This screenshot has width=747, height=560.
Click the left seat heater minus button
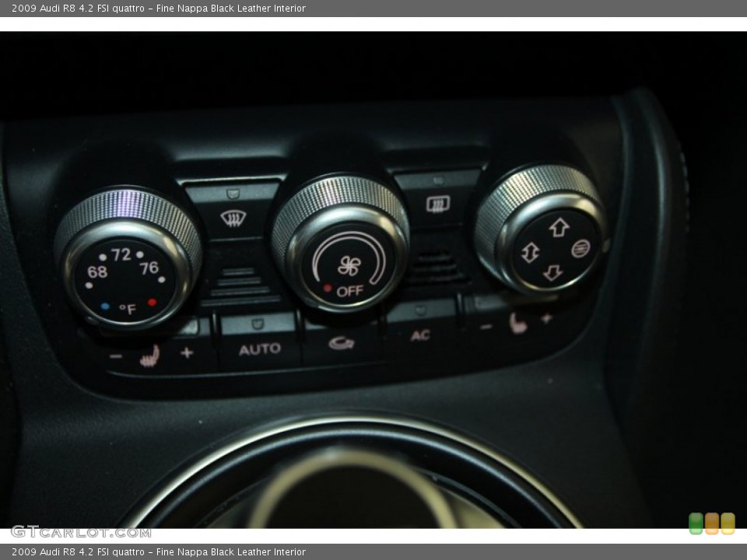click(x=116, y=355)
